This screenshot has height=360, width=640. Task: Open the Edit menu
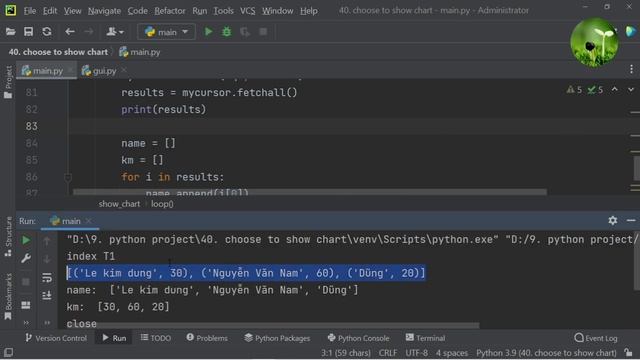(50, 11)
